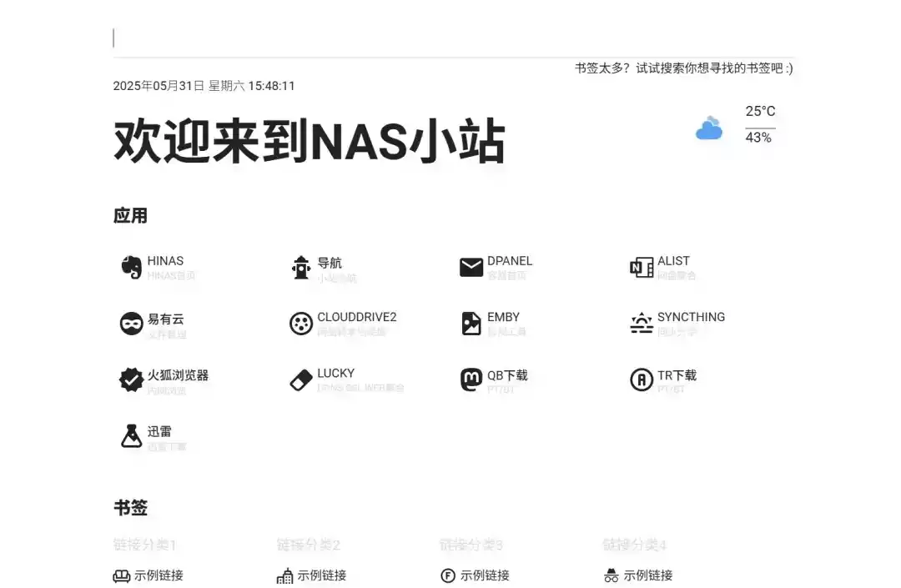901x588 pixels.
Task: Open the 火狐浏览器 link
Action: [x=178, y=375]
